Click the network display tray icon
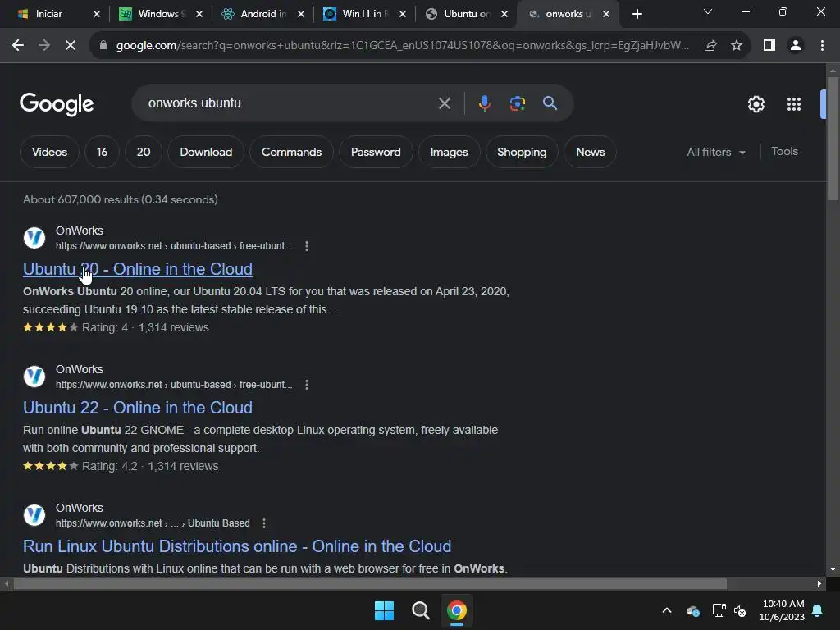 pos(719,610)
